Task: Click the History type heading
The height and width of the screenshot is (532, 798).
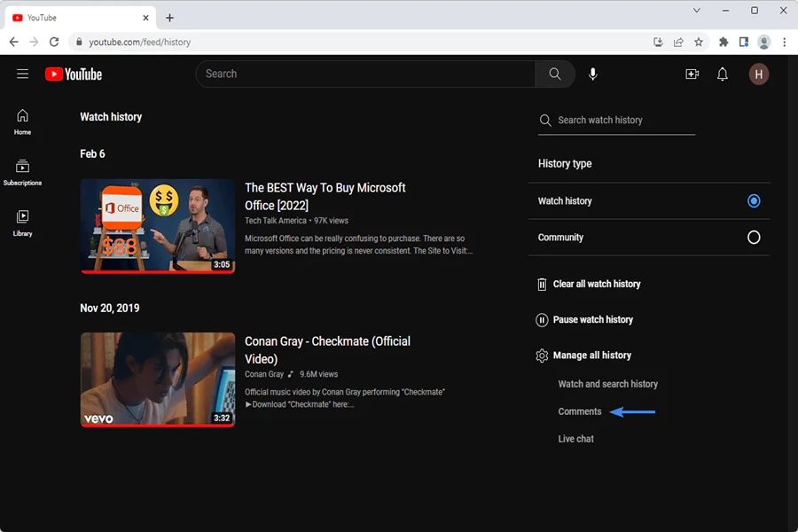Action: coord(565,164)
